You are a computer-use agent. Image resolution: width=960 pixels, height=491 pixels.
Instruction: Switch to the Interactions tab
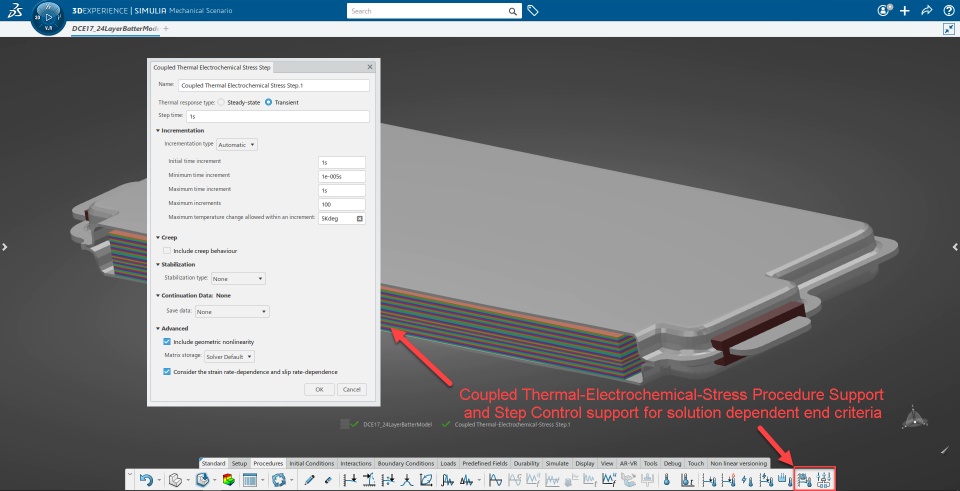pyautogui.click(x=356, y=463)
